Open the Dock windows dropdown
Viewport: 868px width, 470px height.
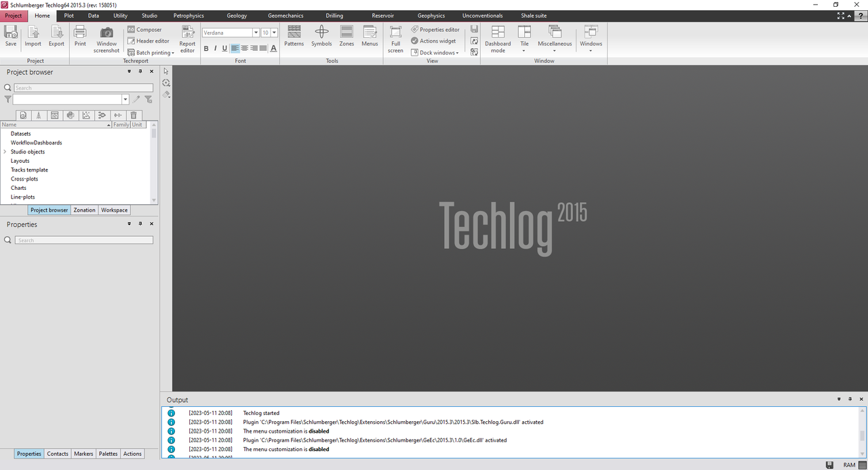click(435, 52)
